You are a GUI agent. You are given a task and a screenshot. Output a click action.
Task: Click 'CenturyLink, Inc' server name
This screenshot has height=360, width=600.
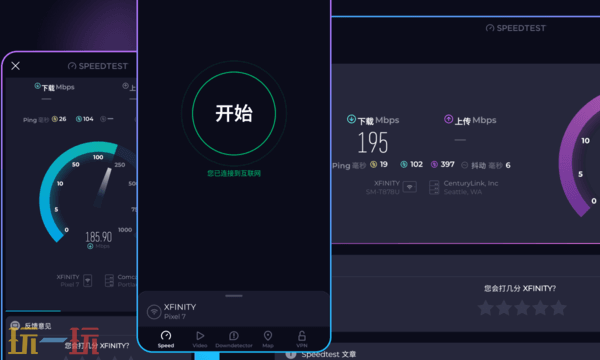(471, 183)
